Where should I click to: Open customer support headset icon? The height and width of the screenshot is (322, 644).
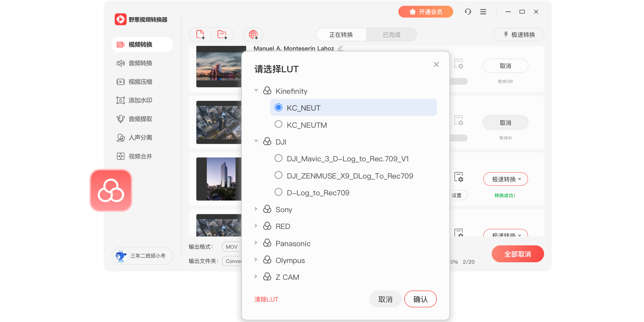tap(468, 12)
